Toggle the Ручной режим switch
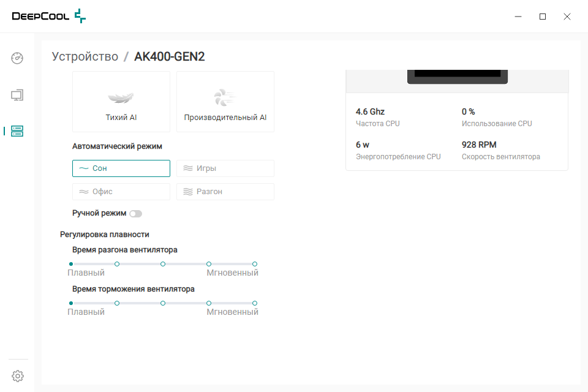The height and width of the screenshot is (392, 588). pos(135,213)
